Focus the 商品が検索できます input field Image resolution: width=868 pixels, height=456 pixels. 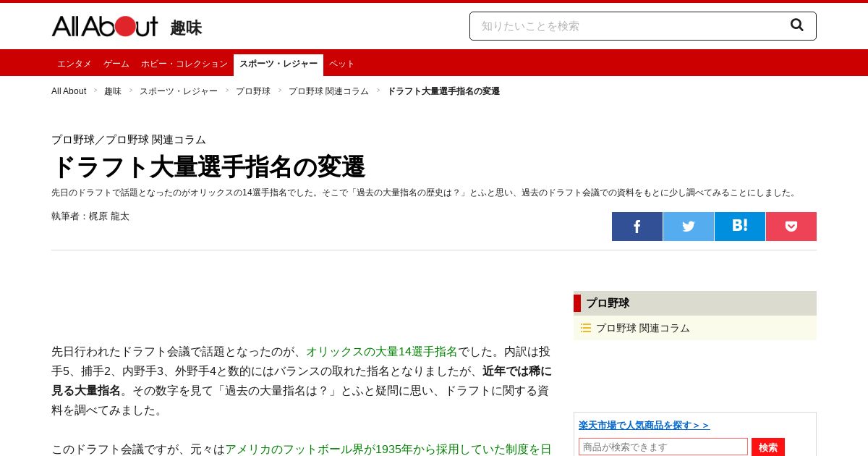[663, 447]
